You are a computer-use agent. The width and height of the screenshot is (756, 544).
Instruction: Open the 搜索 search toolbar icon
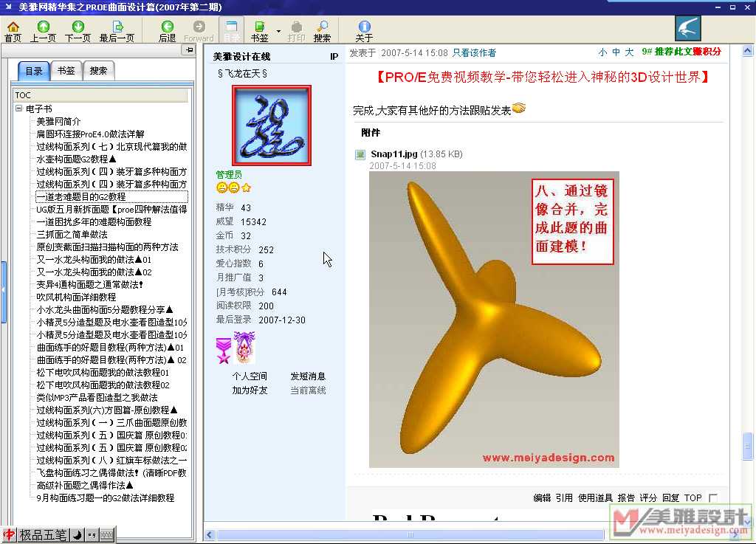pyautogui.click(x=322, y=31)
